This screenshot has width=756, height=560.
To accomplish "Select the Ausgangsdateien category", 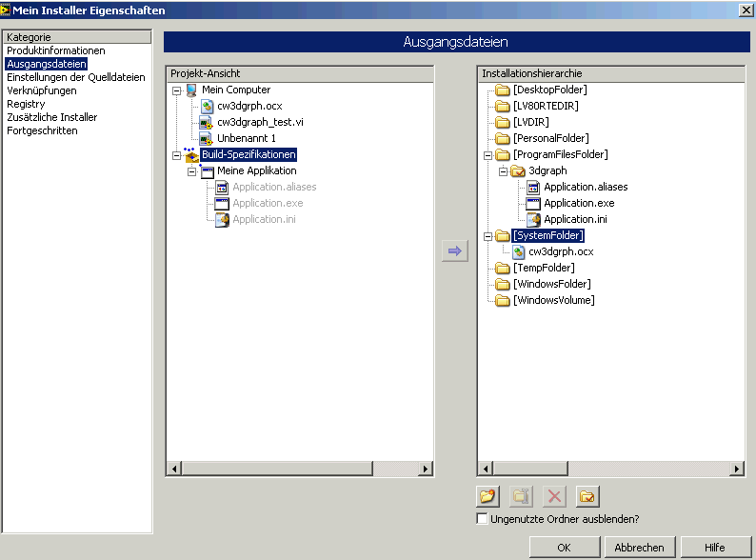I will [47, 64].
